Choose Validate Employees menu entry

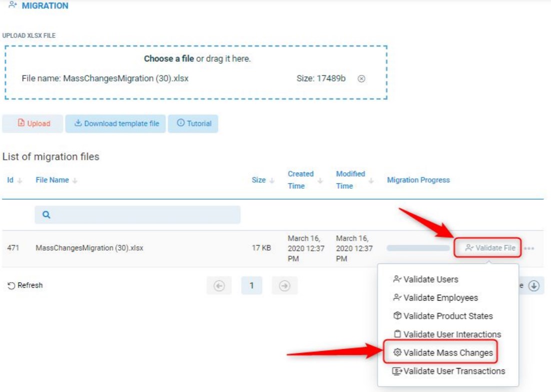tap(440, 298)
